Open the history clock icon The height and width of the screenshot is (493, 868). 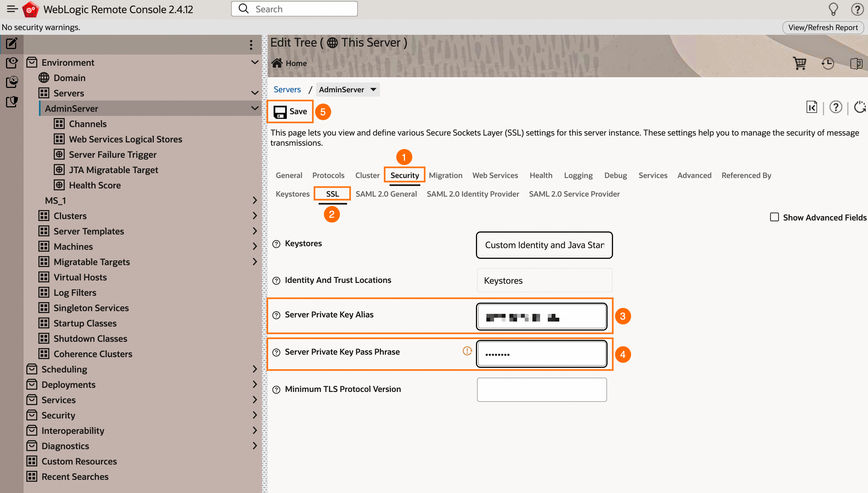(828, 63)
